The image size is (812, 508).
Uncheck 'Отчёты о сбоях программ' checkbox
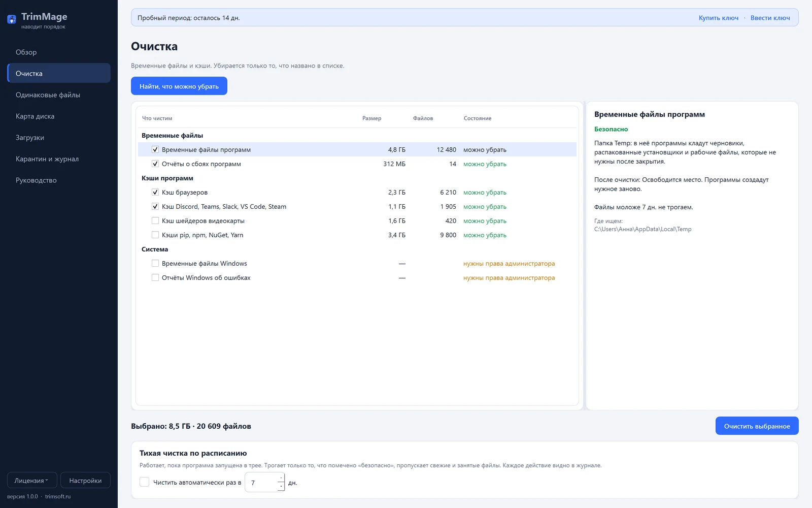coord(155,164)
